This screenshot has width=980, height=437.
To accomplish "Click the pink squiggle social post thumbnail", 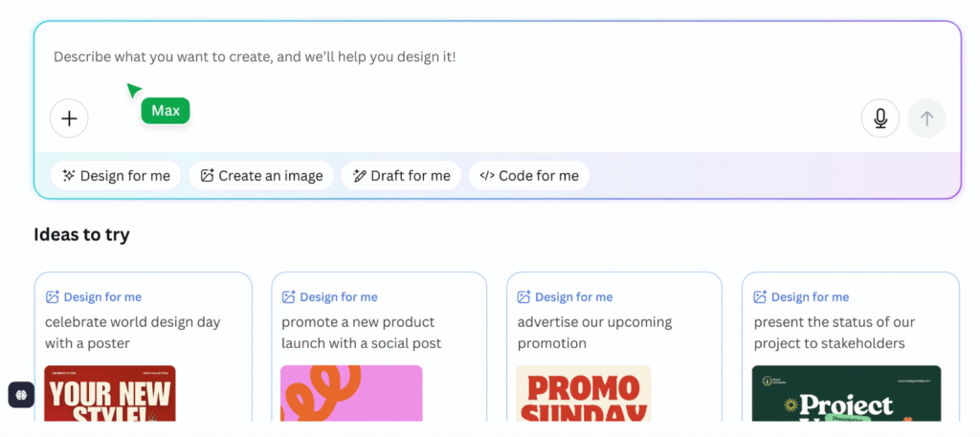I will (x=351, y=394).
